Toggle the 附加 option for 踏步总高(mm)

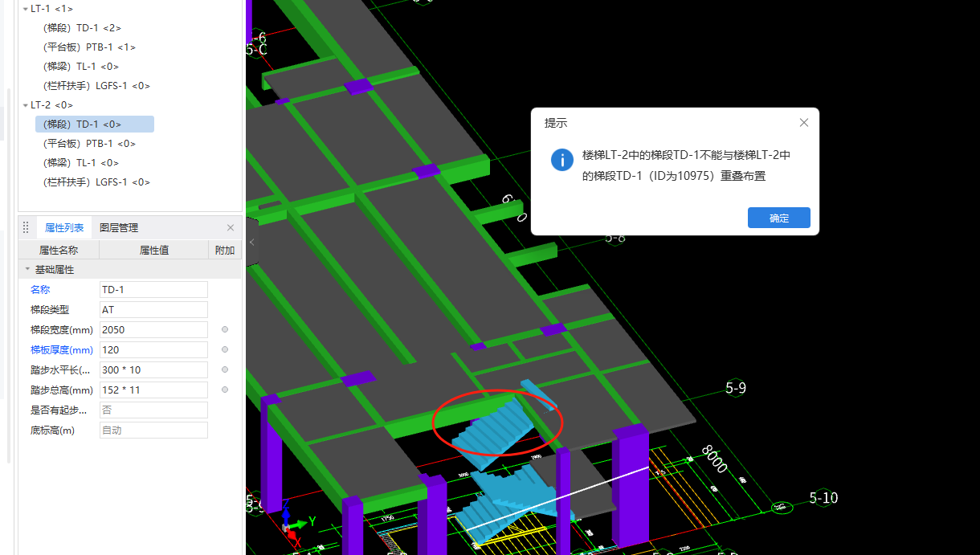[x=225, y=390]
